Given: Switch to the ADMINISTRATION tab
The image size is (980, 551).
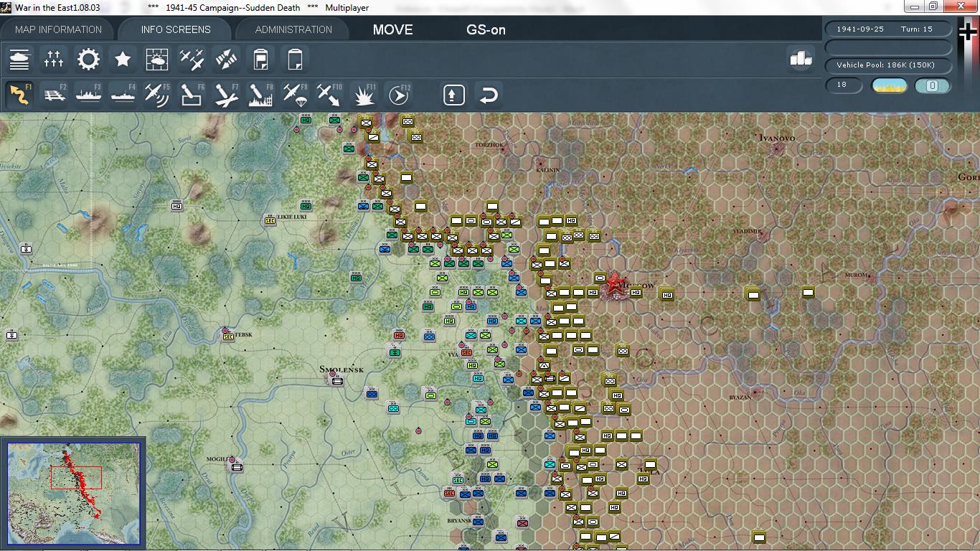Looking at the screenshot, I should 293,29.
